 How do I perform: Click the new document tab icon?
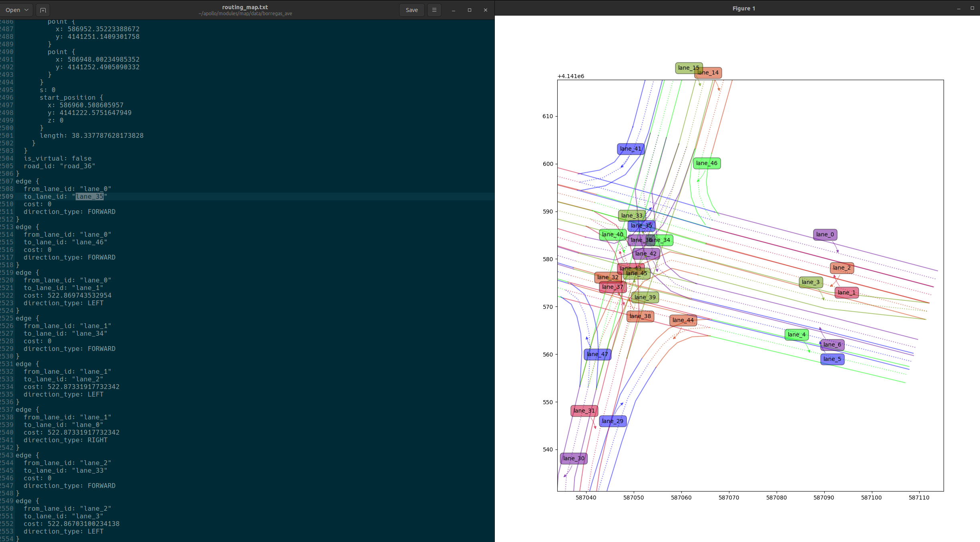(x=43, y=10)
